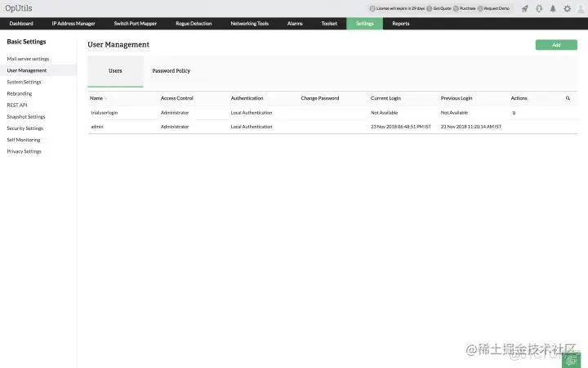This screenshot has width=588, height=368.
Task: Click the table search magnifier icon
Action: [x=568, y=98]
